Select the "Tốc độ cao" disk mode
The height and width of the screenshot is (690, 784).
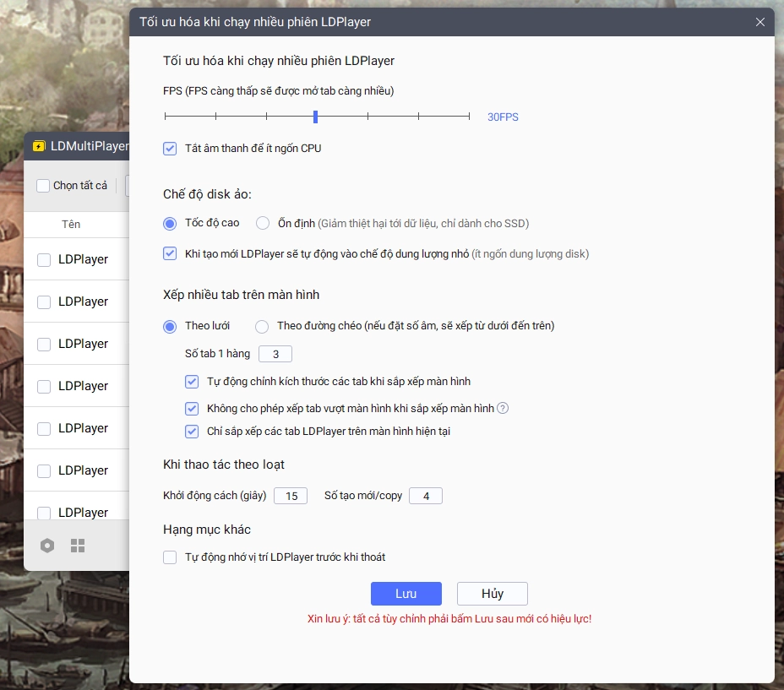click(170, 224)
